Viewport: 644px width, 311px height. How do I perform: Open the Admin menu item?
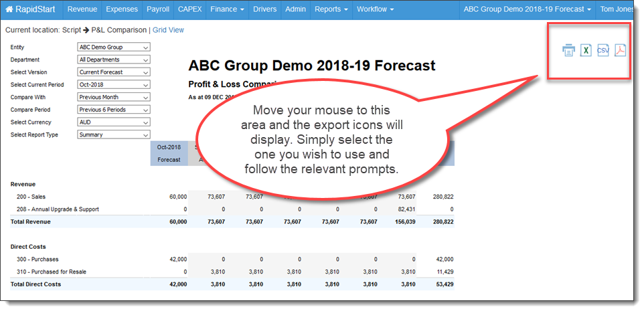click(x=295, y=9)
